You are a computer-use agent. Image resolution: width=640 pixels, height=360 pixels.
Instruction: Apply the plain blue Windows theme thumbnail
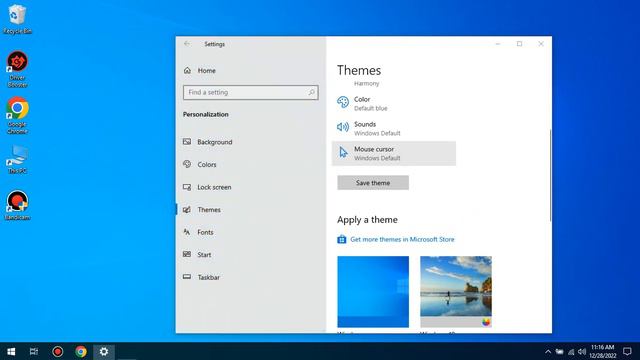(373, 291)
